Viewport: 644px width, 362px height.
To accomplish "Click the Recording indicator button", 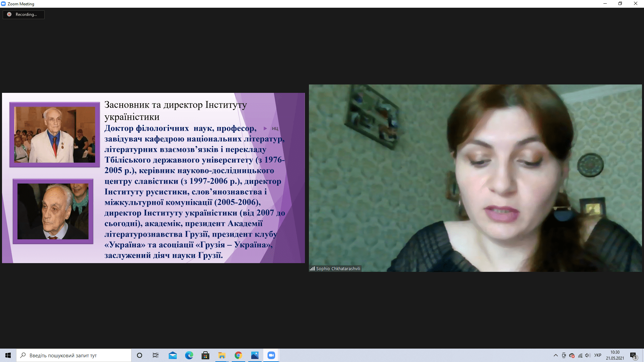I will (x=23, y=14).
